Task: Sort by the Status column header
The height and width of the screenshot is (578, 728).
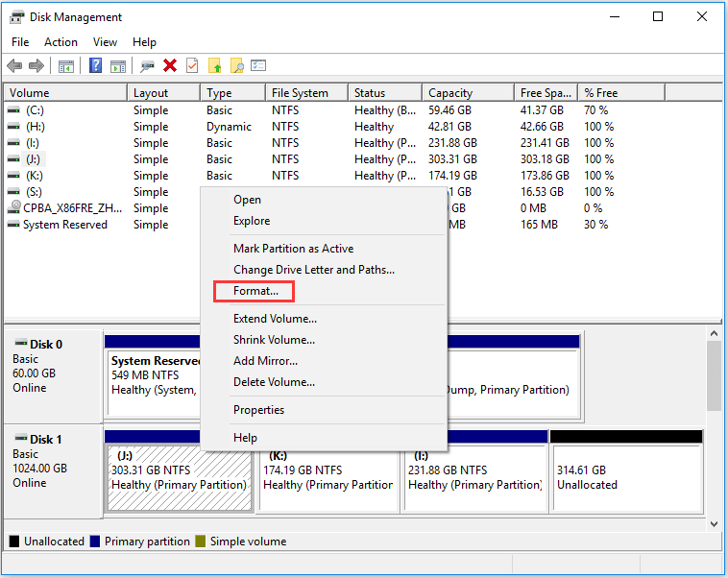Action: pyautogui.click(x=385, y=93)
